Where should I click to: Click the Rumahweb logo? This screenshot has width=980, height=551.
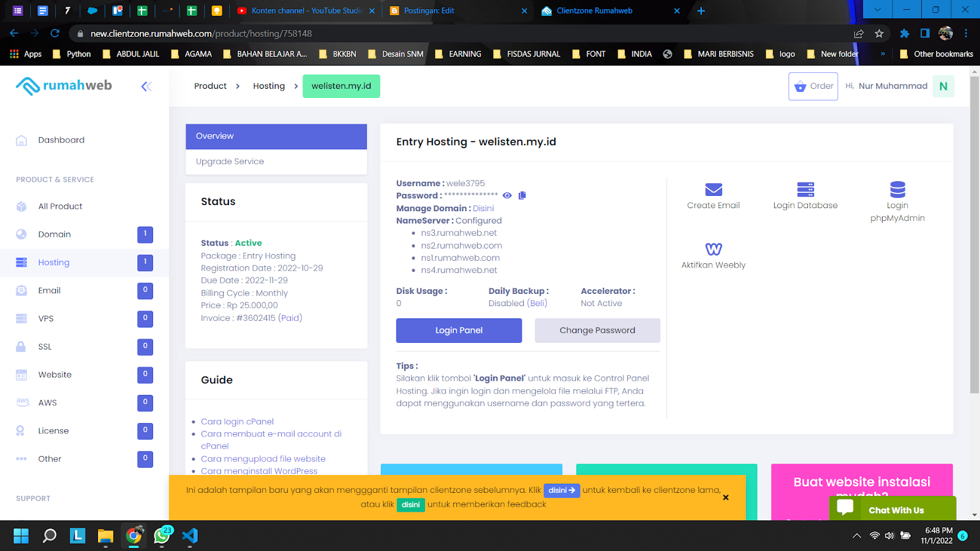click(64, 86)
